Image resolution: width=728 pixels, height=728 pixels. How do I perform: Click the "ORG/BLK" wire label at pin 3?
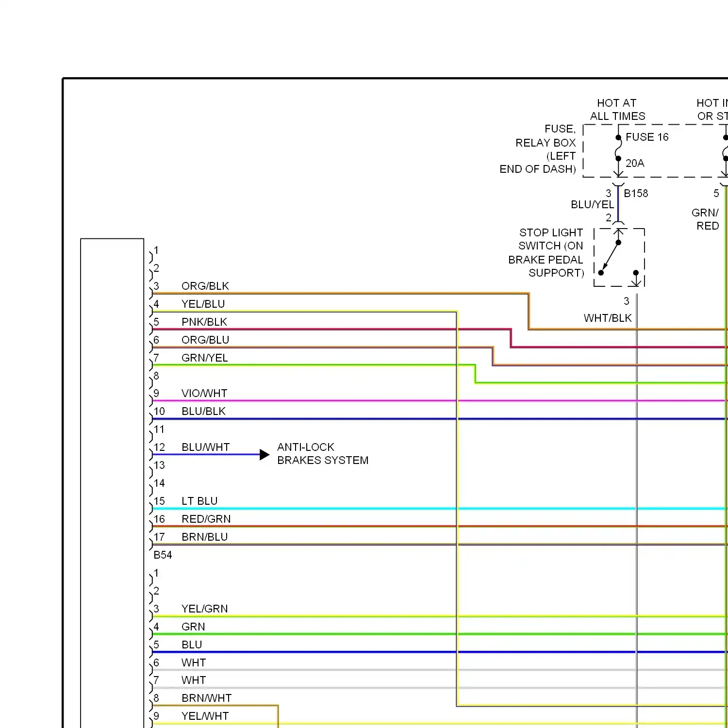[x=205, y=286]
